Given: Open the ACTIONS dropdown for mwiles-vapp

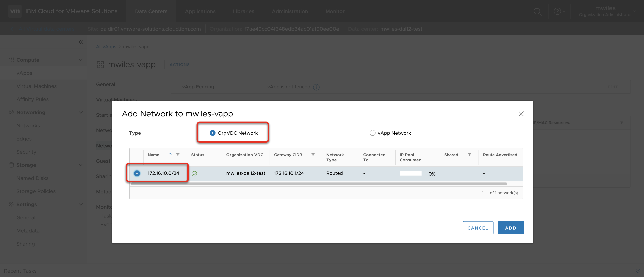Looking at the screenshot, I should 182,65.
